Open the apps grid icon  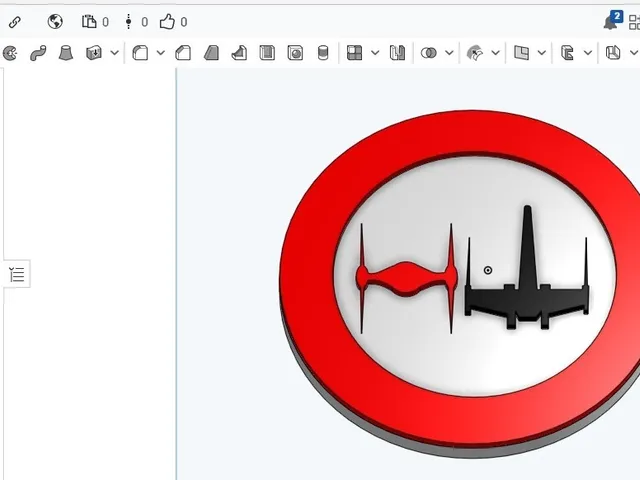coord(634,22)
